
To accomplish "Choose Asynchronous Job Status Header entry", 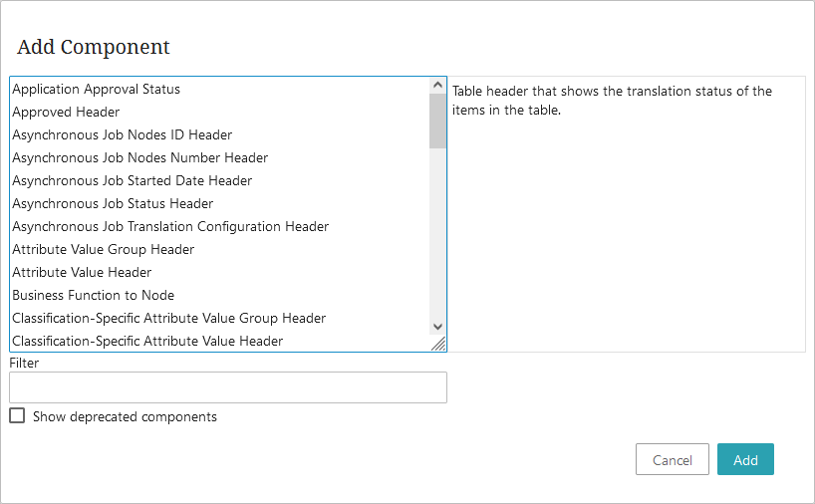I will click(x=220, y=203).
